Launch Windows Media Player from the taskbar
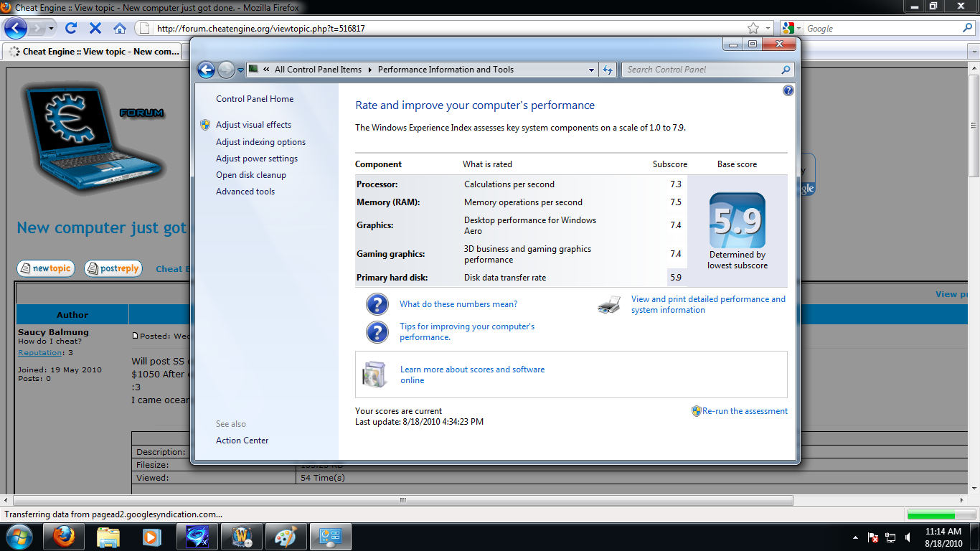The width and height of the screenshot is (980, 551). coord(151,537)
